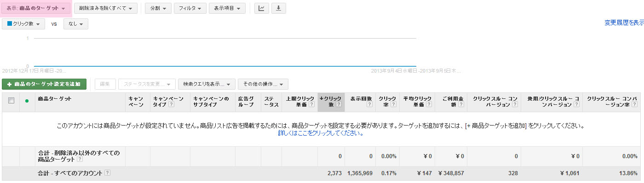Image resolution: width=644 pixels, height=183 pixels.
Task: Open the 分割 segment dropdown
Action: (158, 8)
